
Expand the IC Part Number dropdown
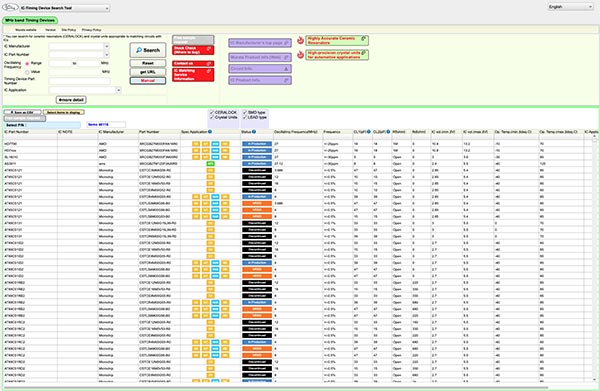106,55
